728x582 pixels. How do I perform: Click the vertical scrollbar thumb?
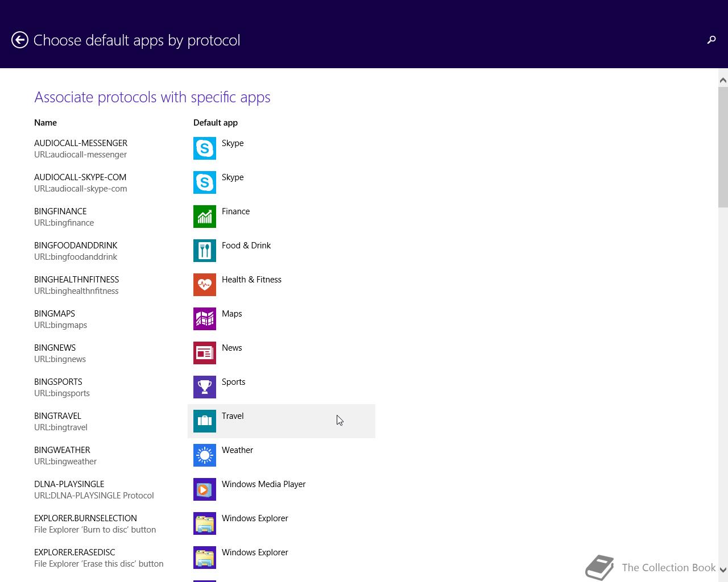[723, 148]
